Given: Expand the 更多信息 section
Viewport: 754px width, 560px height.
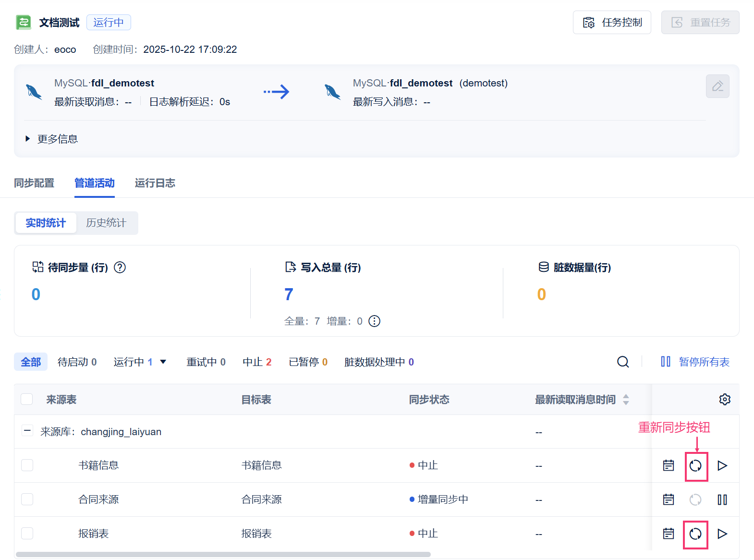Looking at the screenshot, I should (52, 139).
